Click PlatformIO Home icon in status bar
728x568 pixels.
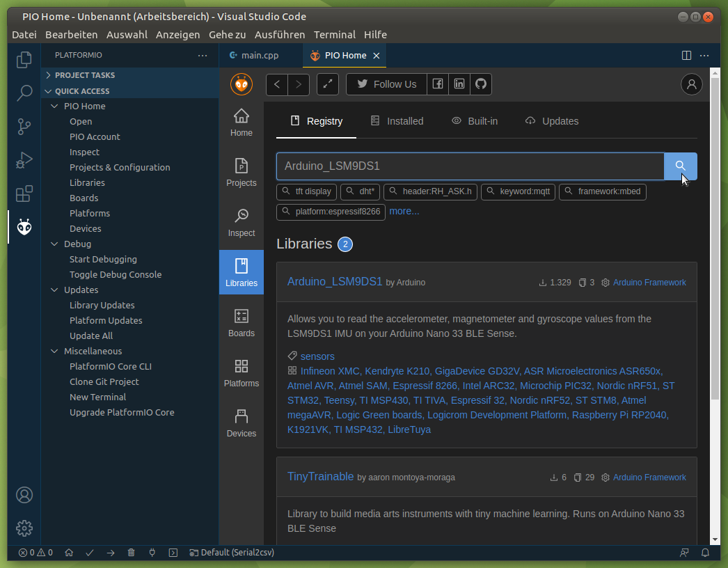tap(69, 553)
